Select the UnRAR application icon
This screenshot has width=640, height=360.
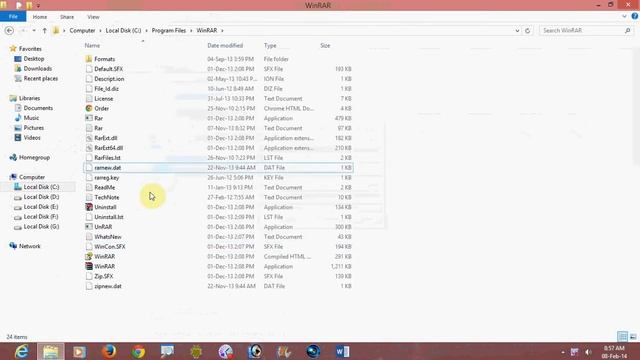[89, 227]
